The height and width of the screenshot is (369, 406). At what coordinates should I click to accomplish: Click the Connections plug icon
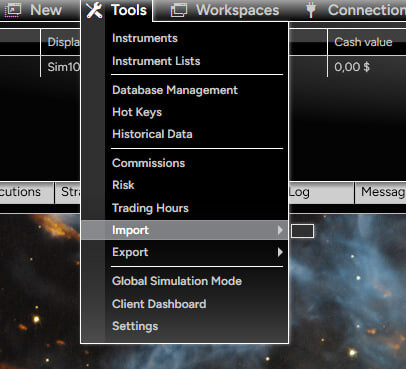tap(311, 10)
